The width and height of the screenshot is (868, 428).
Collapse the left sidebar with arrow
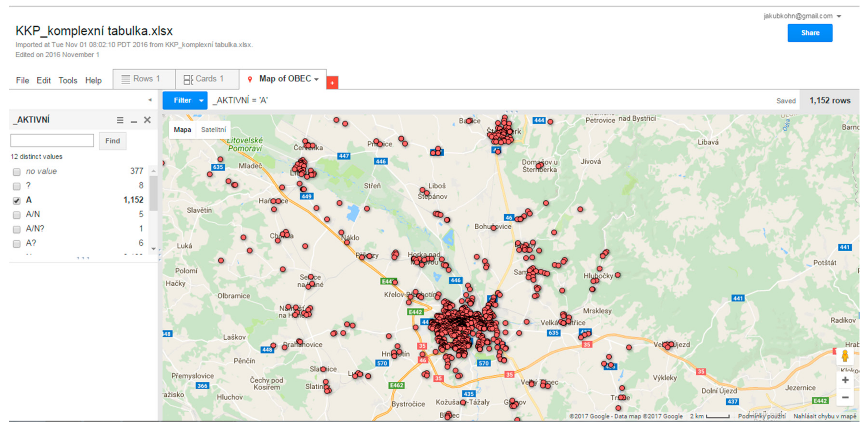tap(150, 100)
